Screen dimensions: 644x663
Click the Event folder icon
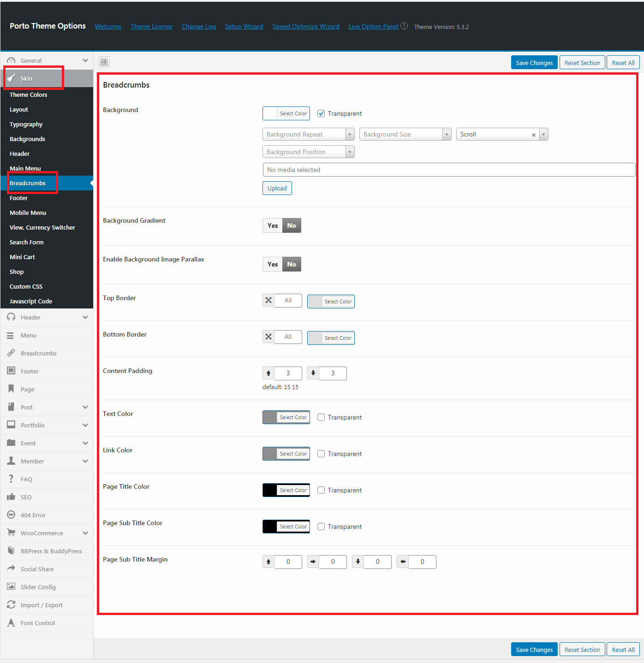pyautogui.click(x=11, y=443)
